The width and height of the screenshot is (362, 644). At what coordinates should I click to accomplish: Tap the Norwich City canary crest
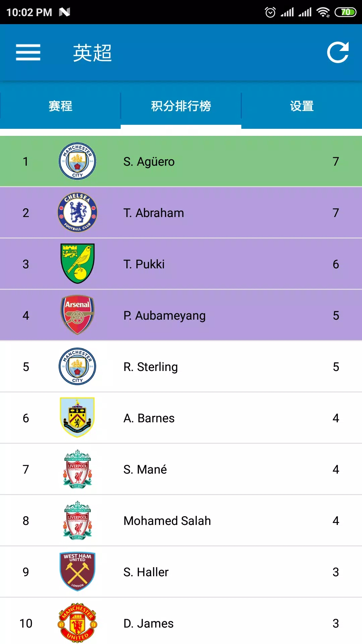click(77, 264)
